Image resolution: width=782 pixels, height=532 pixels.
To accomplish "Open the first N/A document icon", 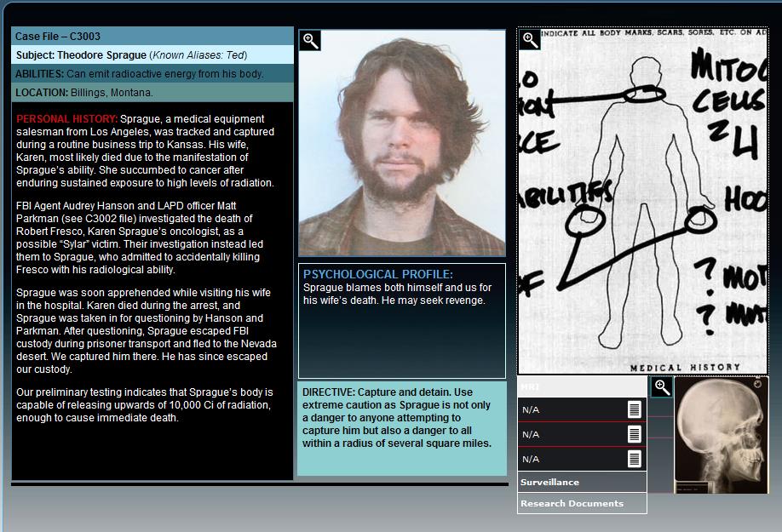I will (634, 410).
